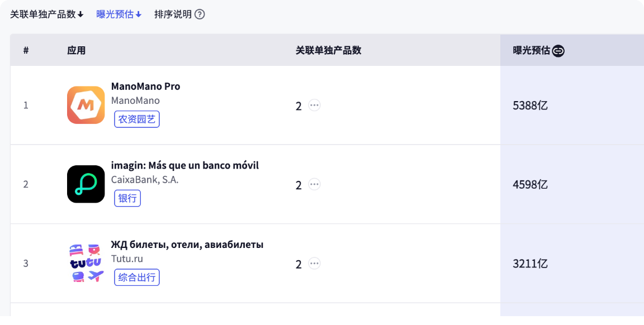Select the 综合出行 category tag

click(137, 278)
